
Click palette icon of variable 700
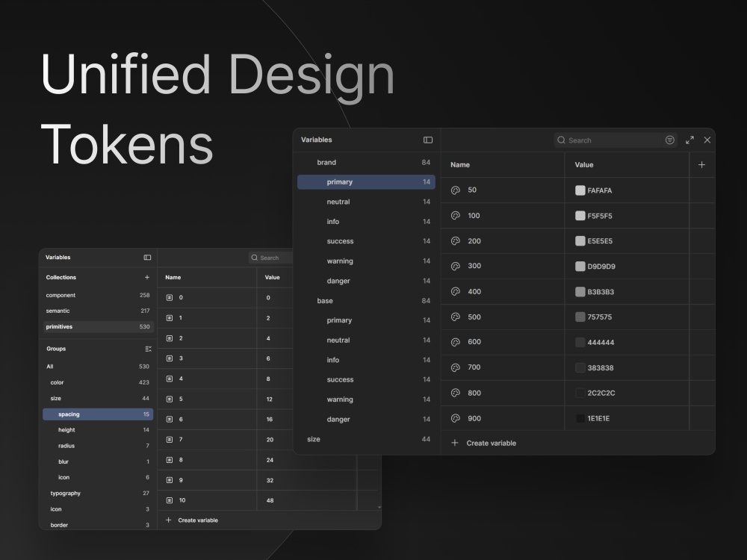click(456, 367)
